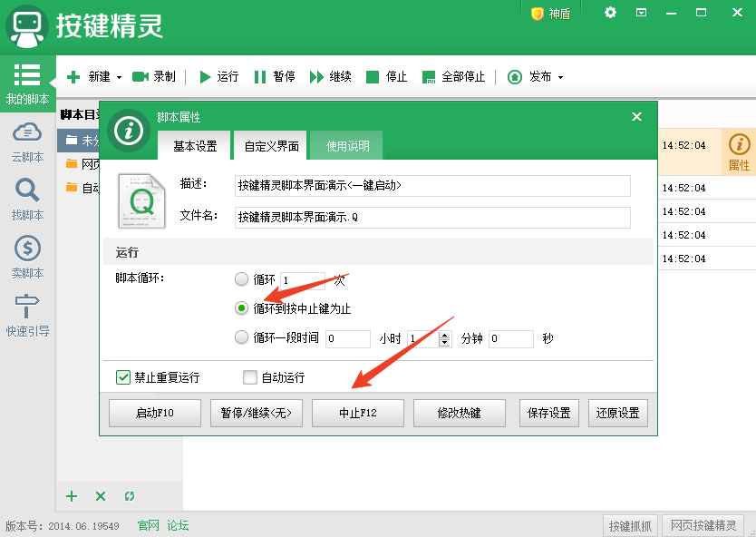Click the Q script file thumbnail
Screen dimensions: 756x537
coord(141,200)
